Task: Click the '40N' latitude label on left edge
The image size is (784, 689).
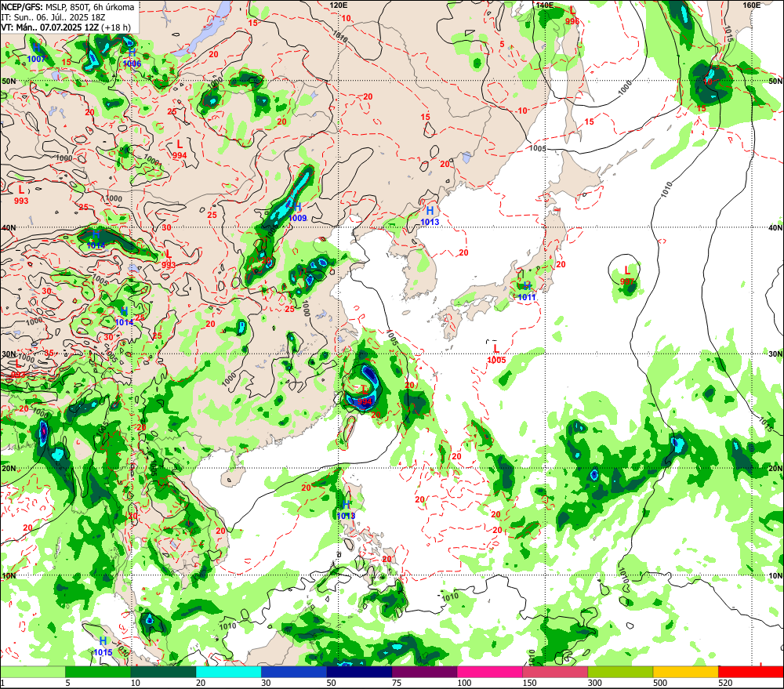Action: [9, 227]
